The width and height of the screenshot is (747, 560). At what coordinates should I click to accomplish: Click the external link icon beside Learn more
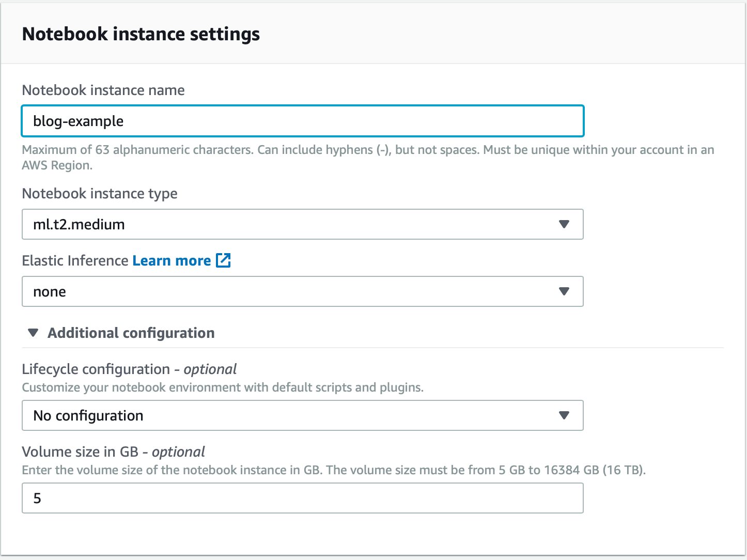[x=223, y=260]
